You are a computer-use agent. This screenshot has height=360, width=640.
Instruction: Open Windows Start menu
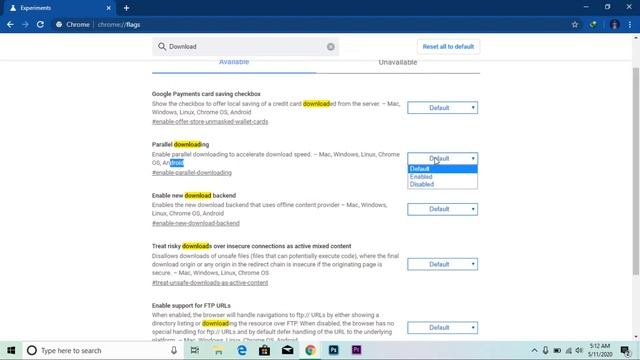point(11,350)
